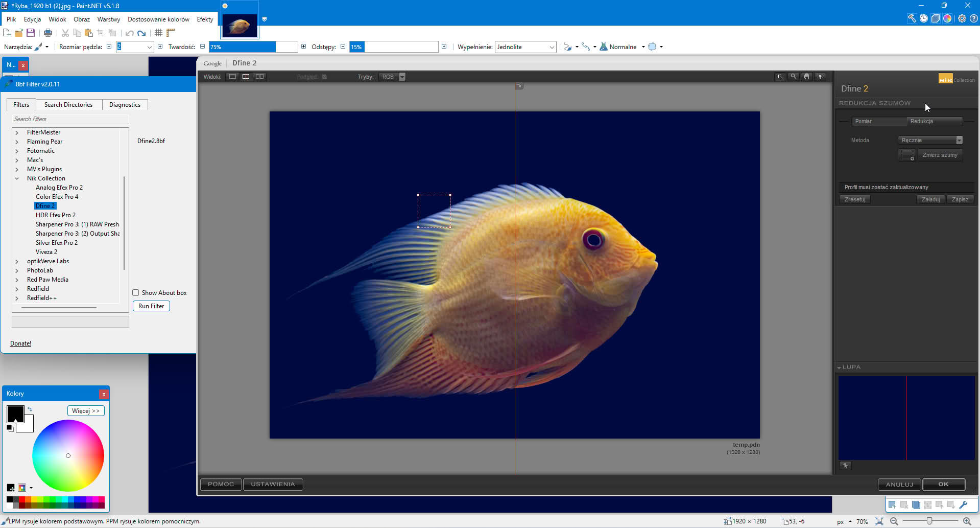Pin the Lupa loupe position
Image resolution: width=980 pixels, height=528 pixels.
pos(846,466)
